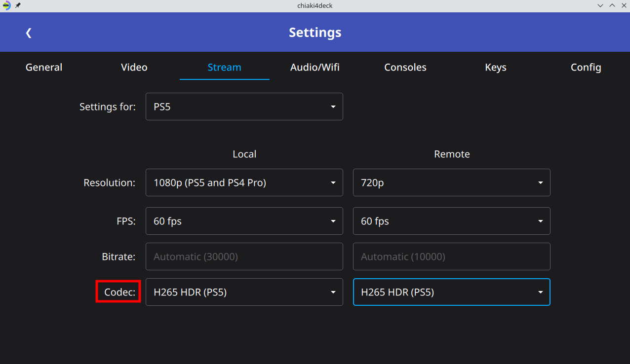Switch to the Config tab

(586, 67)
